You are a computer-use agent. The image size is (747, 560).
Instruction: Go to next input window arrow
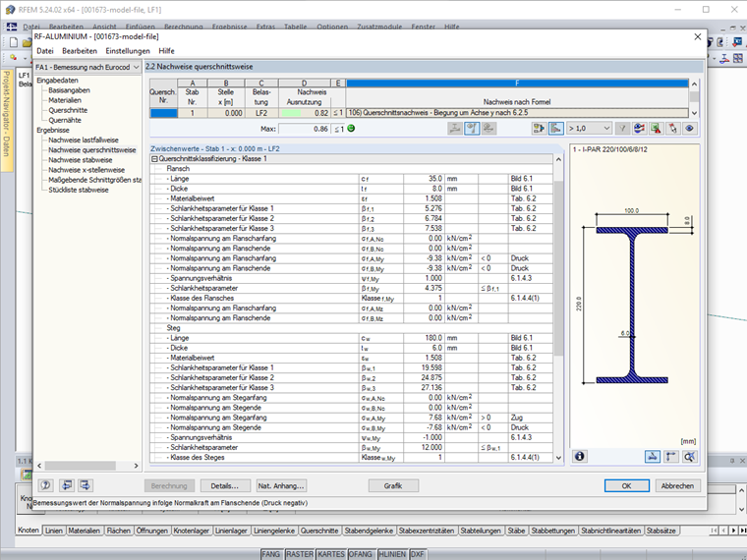click(x=87, y=485)
